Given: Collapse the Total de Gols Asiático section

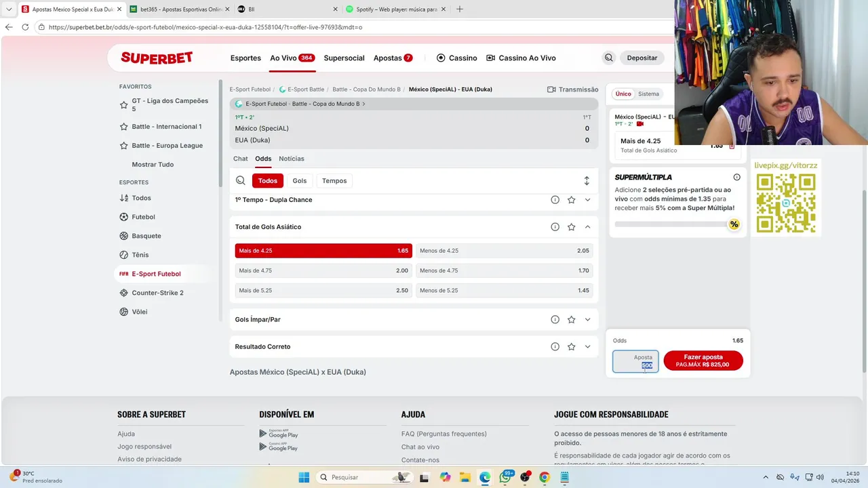Looking at the screenshot, I should pos(587,227).
